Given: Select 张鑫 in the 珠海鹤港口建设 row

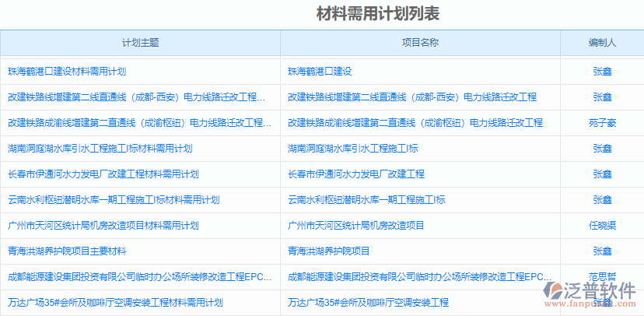Looking at the screenshot, I should (602, 72).
